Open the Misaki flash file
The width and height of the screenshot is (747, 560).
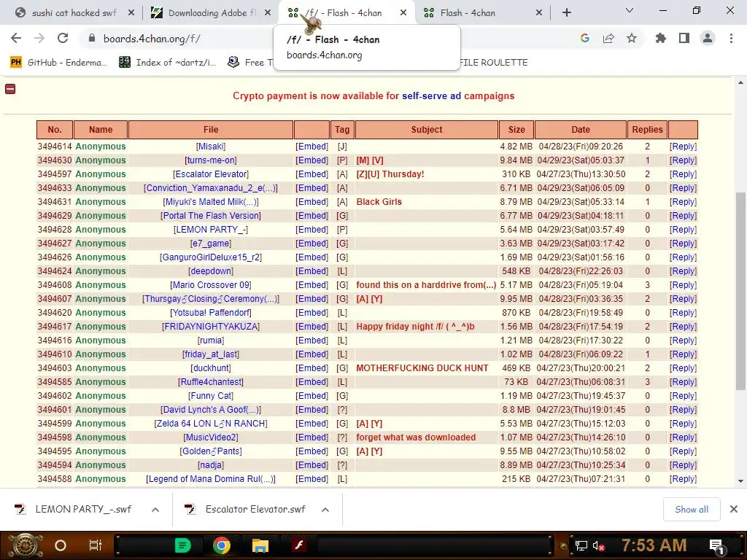(211, 147)
